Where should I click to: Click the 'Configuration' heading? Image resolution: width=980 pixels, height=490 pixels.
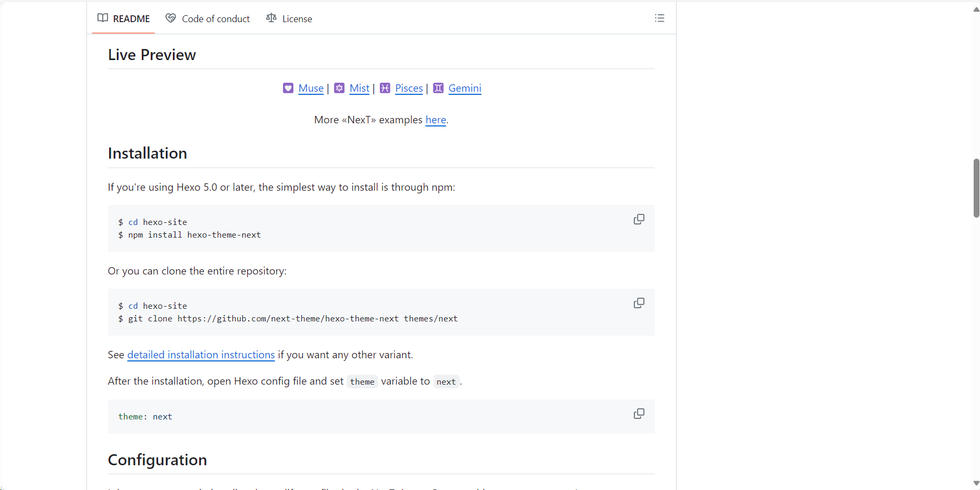[157, 460]
